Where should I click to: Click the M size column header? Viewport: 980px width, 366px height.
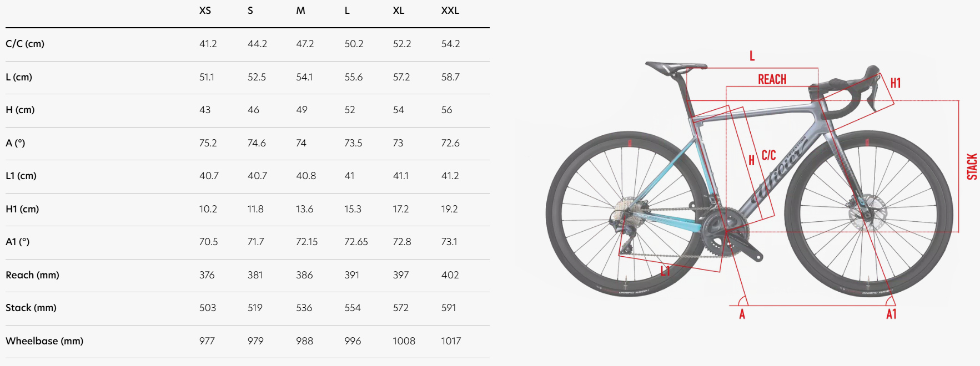[300, 11]
